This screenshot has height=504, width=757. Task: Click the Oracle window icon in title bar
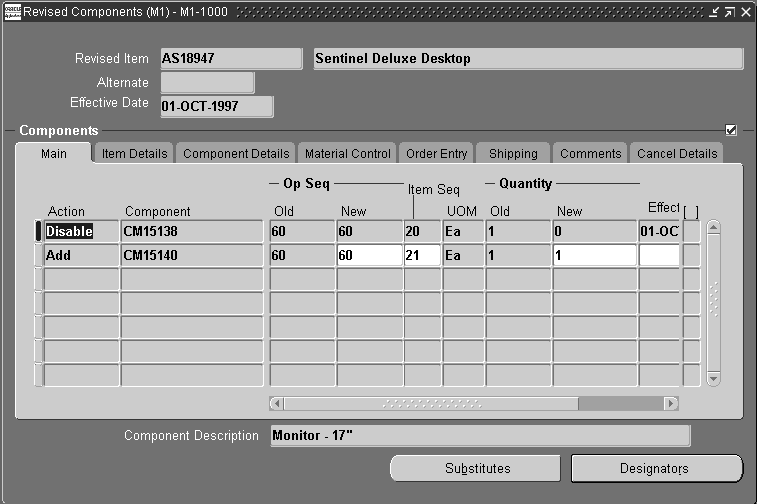pyautogui.click(x=13, y=12)
